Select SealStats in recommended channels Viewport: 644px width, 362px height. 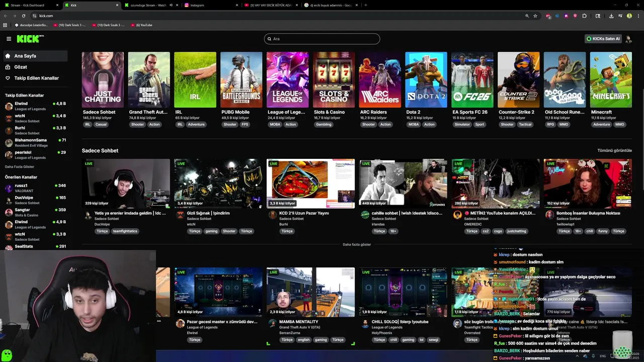35,246
